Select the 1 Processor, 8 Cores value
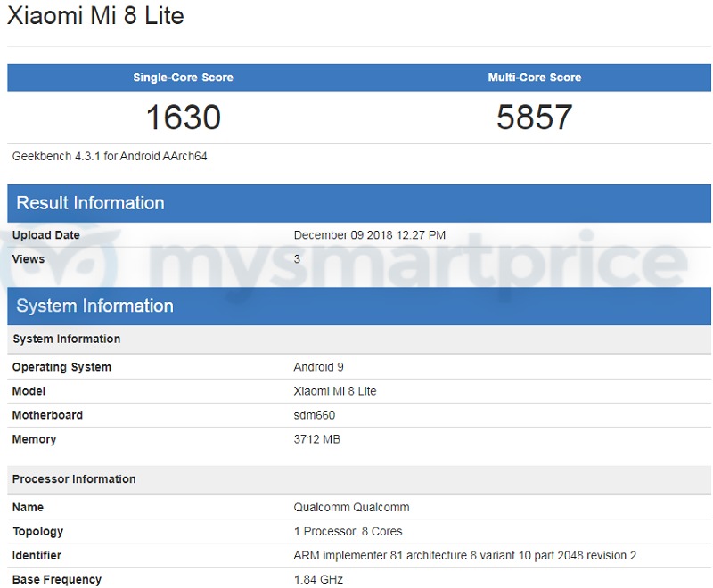The width and height of the screenshot is (713, 588). click(348, 532)
